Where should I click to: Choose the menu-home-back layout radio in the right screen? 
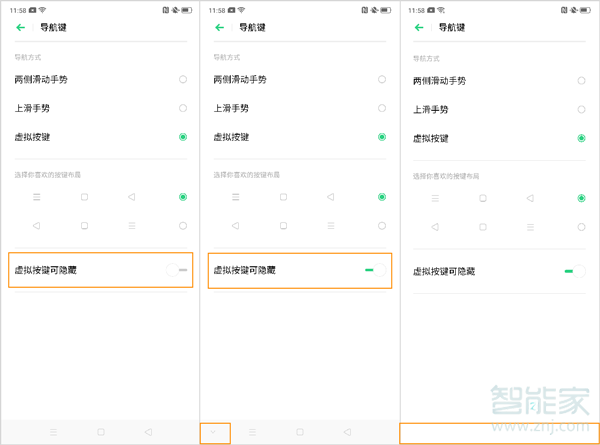[x=581, y=198]
